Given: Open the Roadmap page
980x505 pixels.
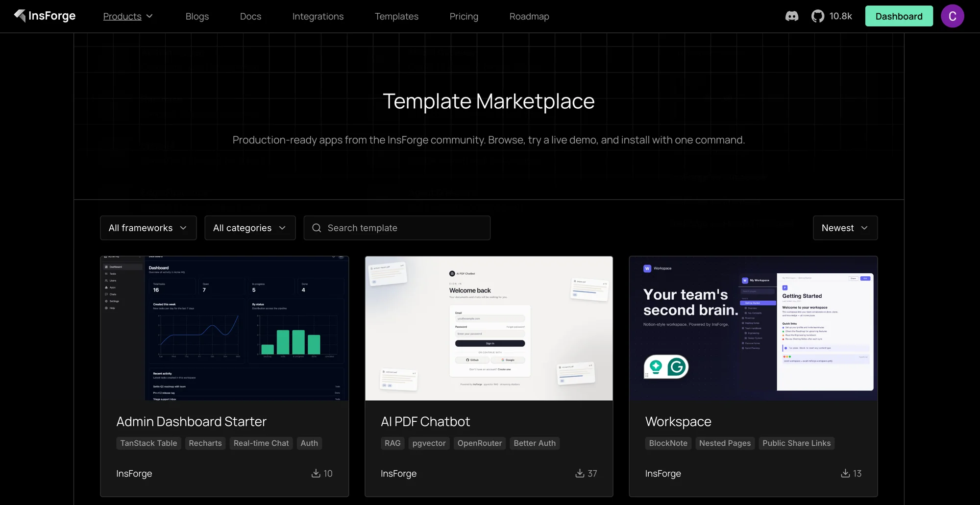Looking at the screenshot, I should coord(529,16).
